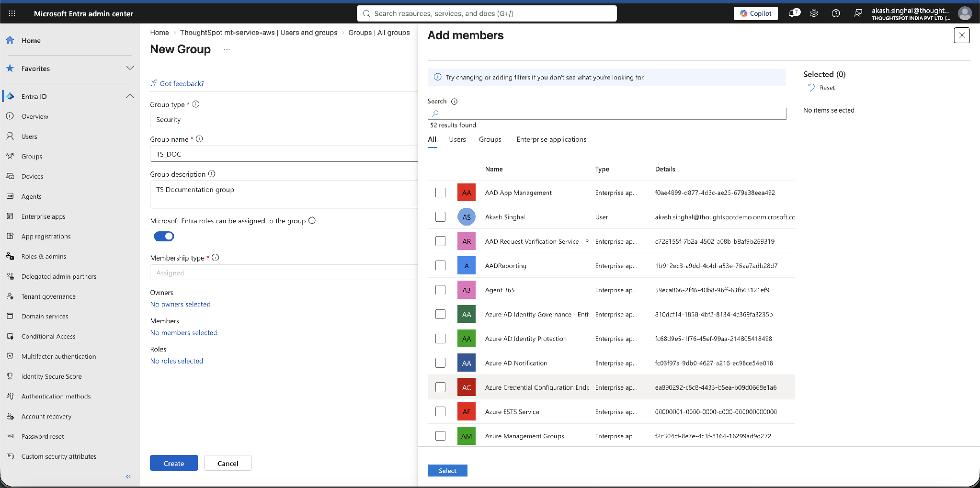Click the Roles & admins icon
Screen dimensions: 980x488
(x=10, y=256)
